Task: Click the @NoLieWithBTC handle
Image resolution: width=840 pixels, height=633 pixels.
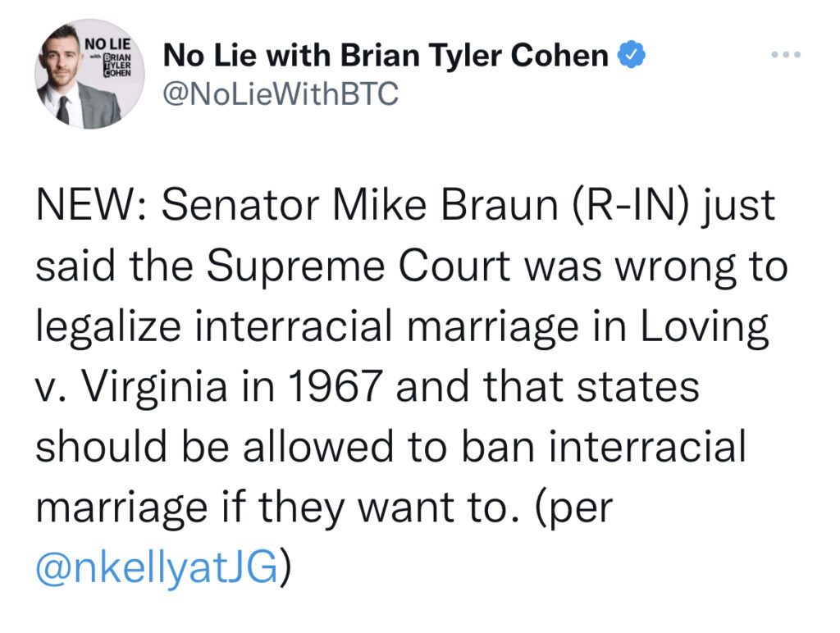Action: coord(281,93)
